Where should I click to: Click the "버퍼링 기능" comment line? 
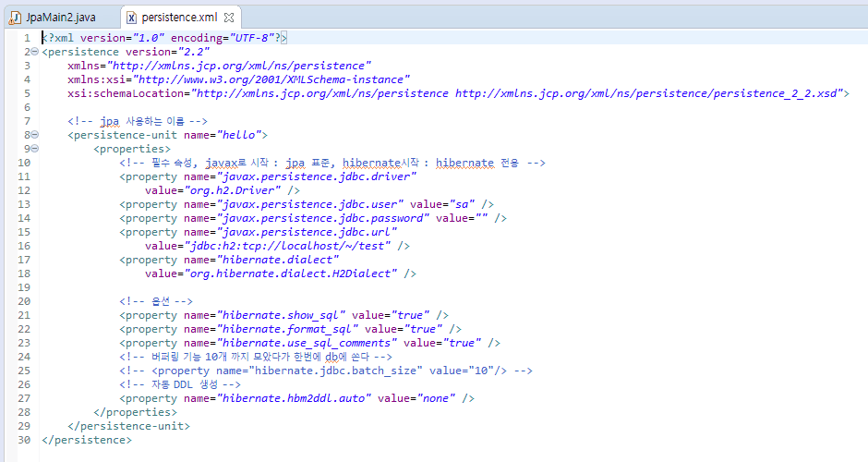255,356
